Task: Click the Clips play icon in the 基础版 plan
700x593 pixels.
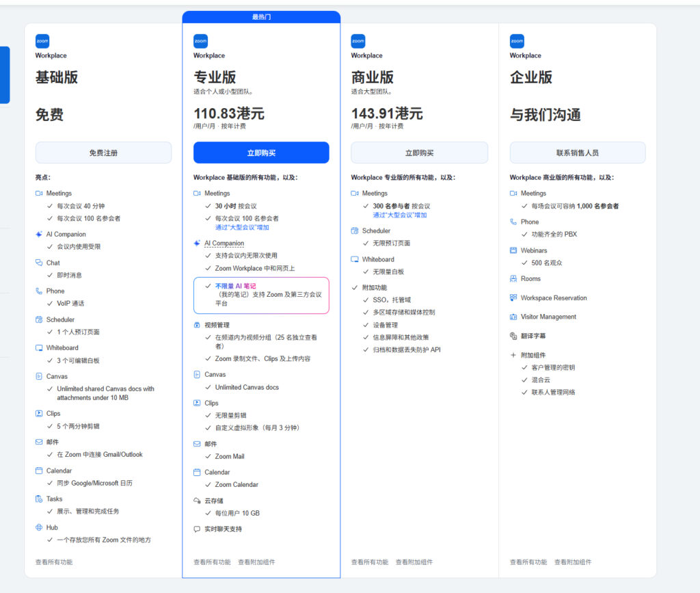Action: 39,414
